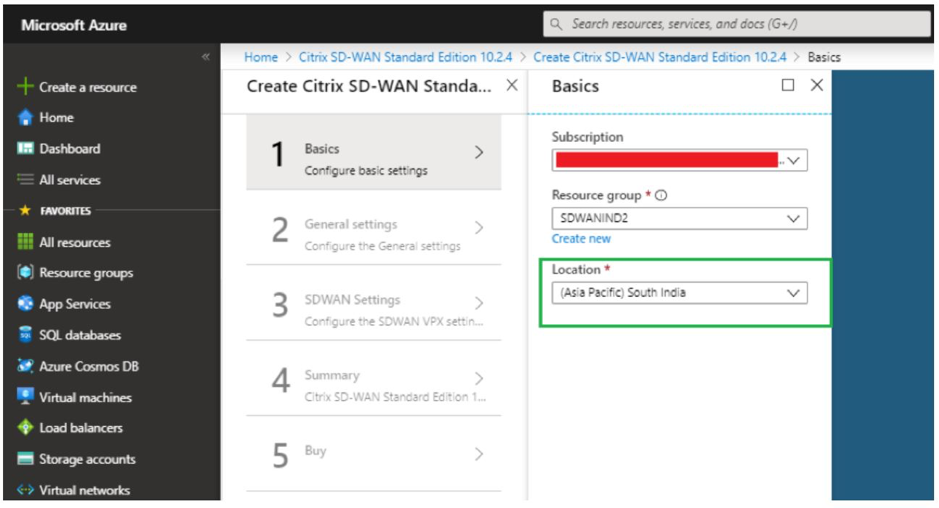Click the Resource group info icon
This screenshot has height=508, width=939.
661,195
